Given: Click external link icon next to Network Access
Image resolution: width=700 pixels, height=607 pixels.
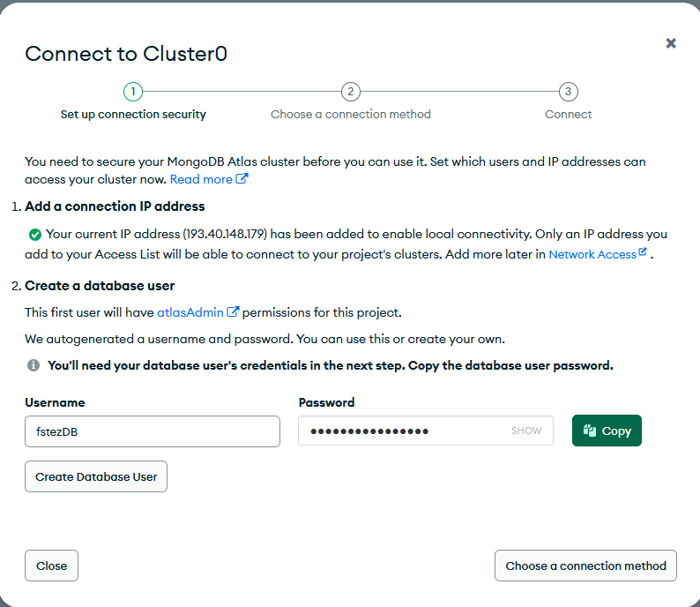Looking at the screenshot, I should pos(643,253).
